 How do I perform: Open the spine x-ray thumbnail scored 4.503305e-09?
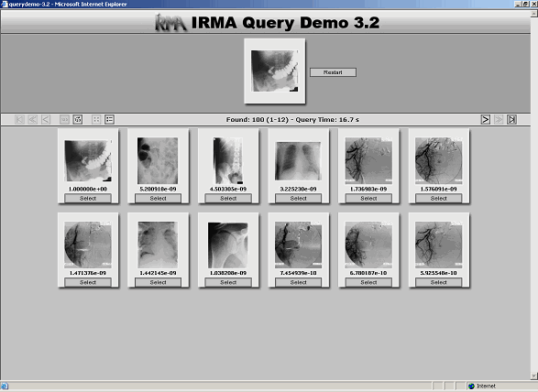click(228, 161)
